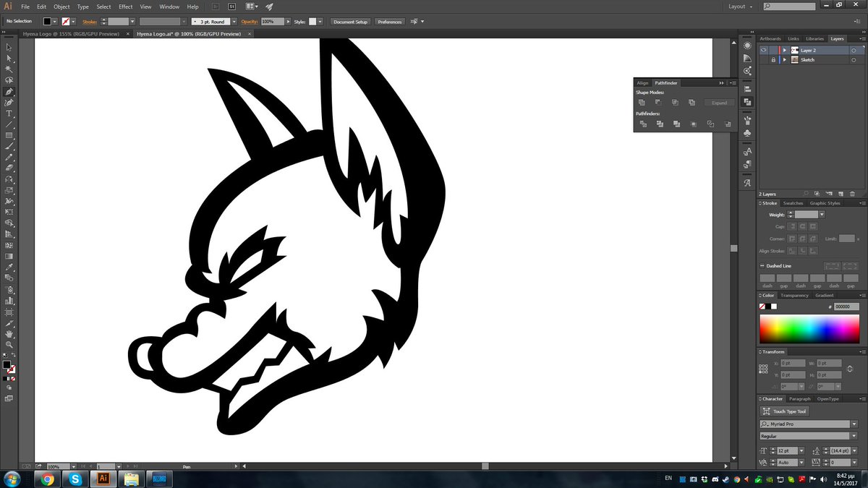Hide the Layer 2 visibility eye
The height and width of the screenshot is (488, 868).
(763, 50)
